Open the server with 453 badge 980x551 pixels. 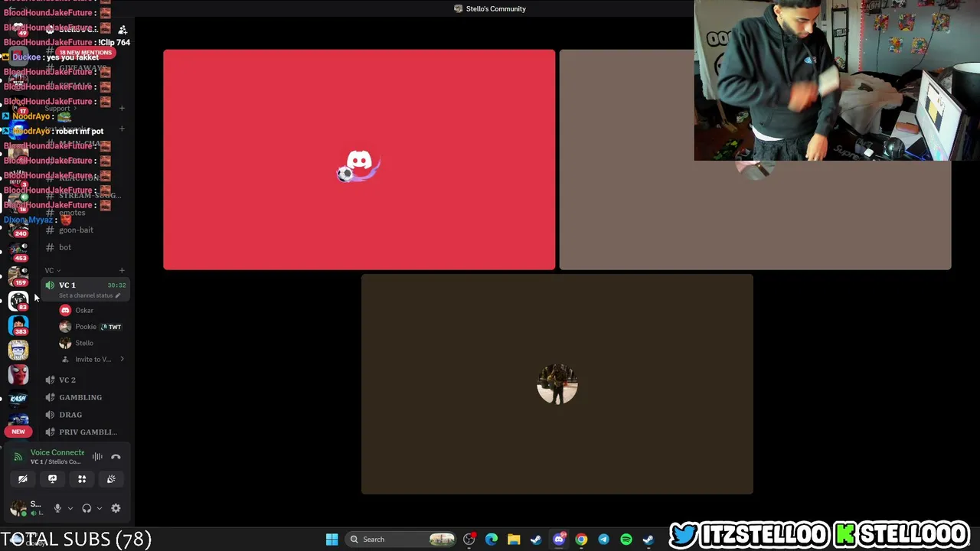click(18, 252)
